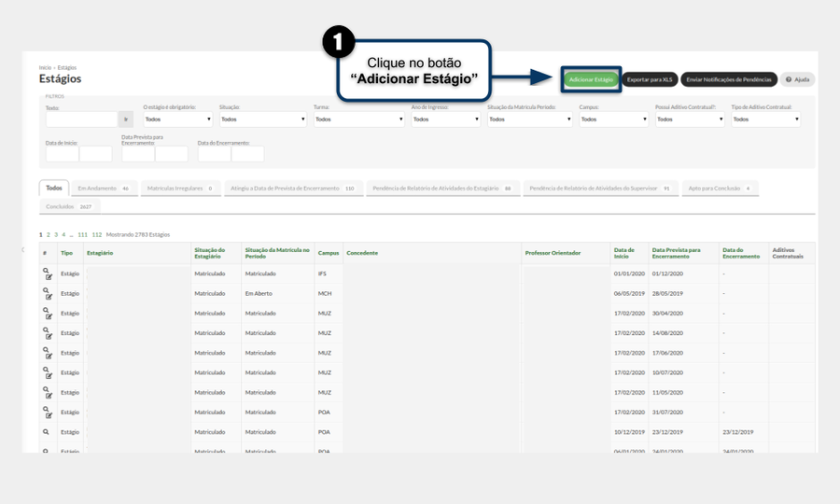
Task: Go to page 112 in the pagination
Action: click(97, 234)
